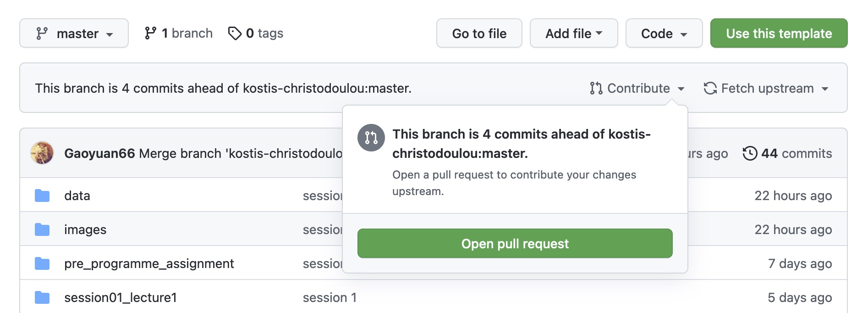
Task: Click the commit history clock icon
Action: [750, 153]
